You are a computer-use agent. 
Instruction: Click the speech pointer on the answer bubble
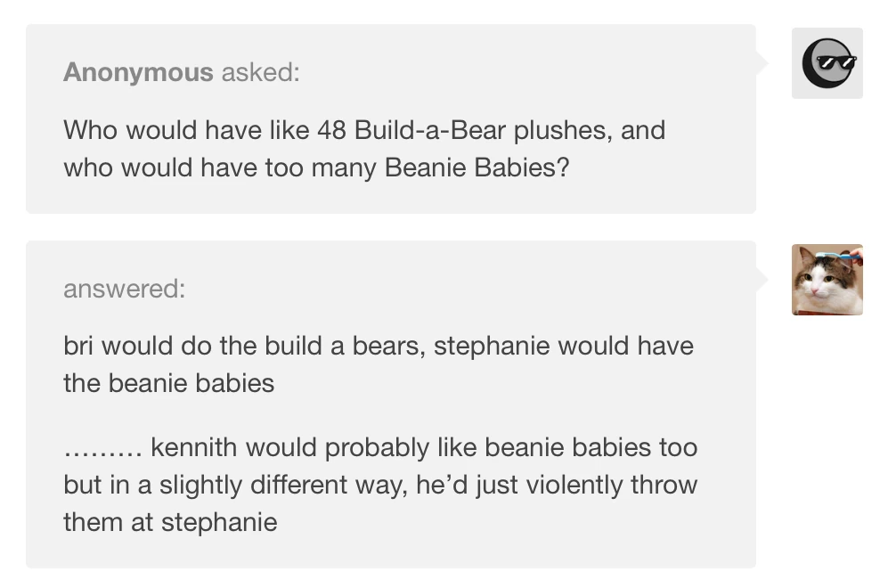(763, 280)
